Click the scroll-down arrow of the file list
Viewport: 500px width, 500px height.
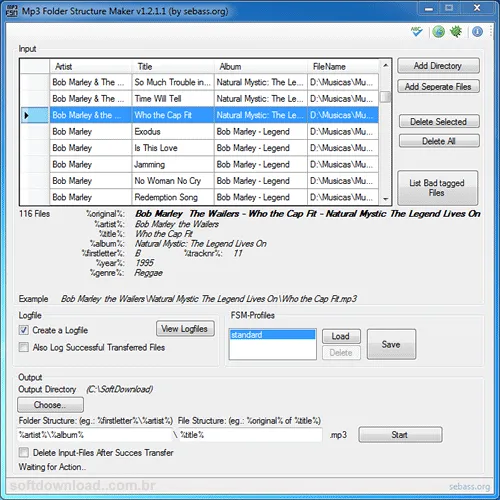coord(386,199)
